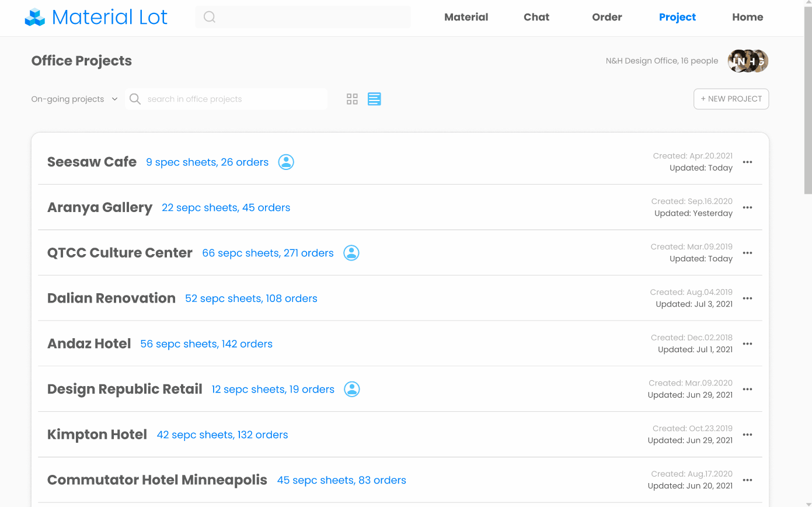This screenshot has width=812, height=507.
Task: Open more options for Design Republic Retail
Action: click(x=747, y=389)
